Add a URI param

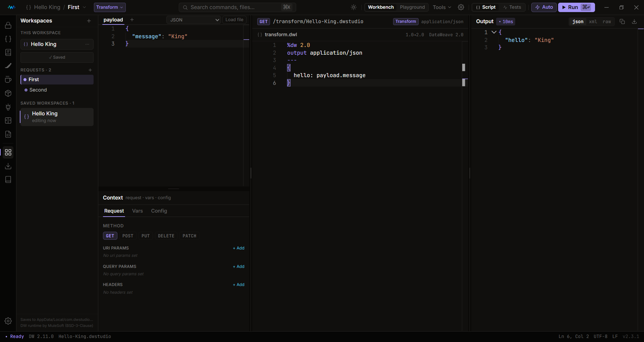pyautogui.click(x=239, y=248)
